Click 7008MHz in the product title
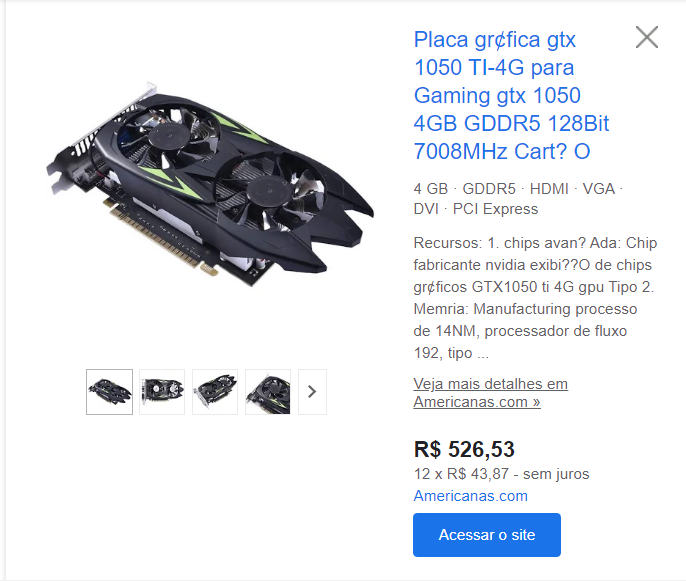The width and height of the screenshot is (686, 581). pyautogui.click(x=460, y=151)
